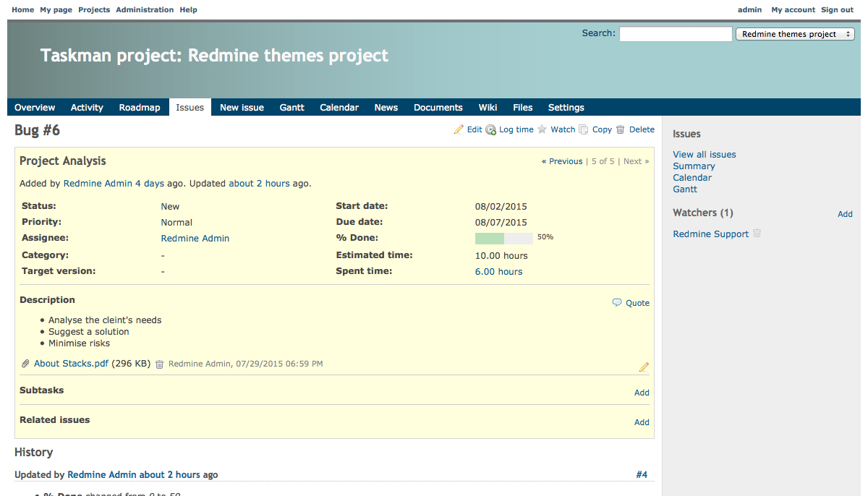Click the Copy link

tap(602, 129)
